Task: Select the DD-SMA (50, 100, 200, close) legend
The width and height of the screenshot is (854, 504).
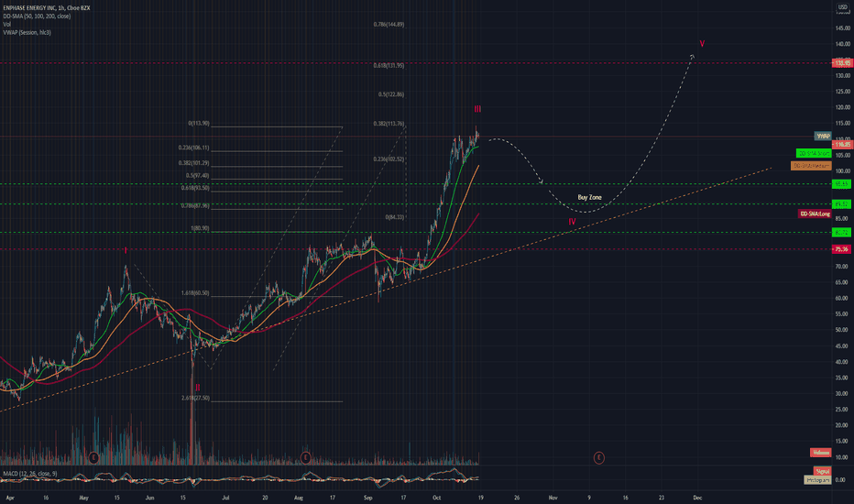Action: pyautogui.click(x=37, y=16)
